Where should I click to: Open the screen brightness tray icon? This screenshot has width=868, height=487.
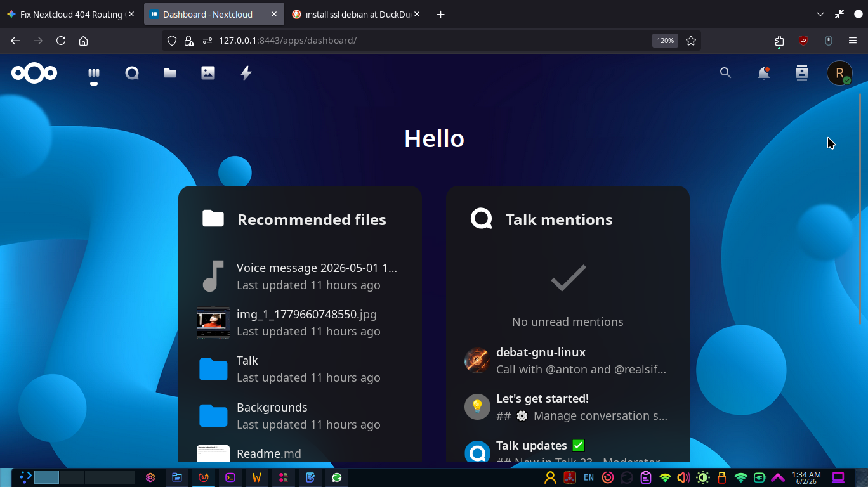[x=703, y=477]
